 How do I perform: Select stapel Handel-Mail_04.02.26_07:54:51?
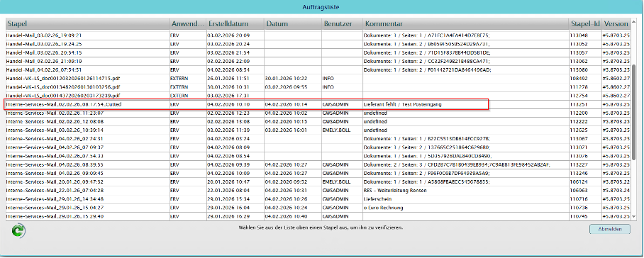click(x=44, y=69)
